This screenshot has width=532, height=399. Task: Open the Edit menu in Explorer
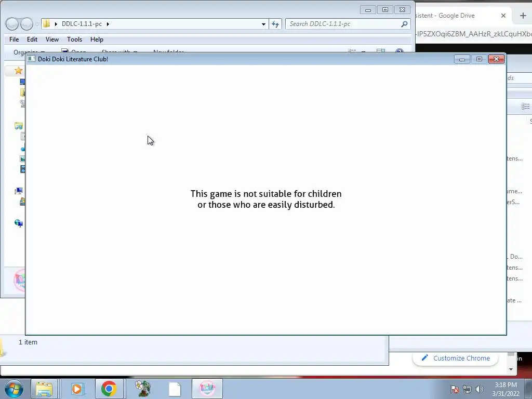click(32, 39)
